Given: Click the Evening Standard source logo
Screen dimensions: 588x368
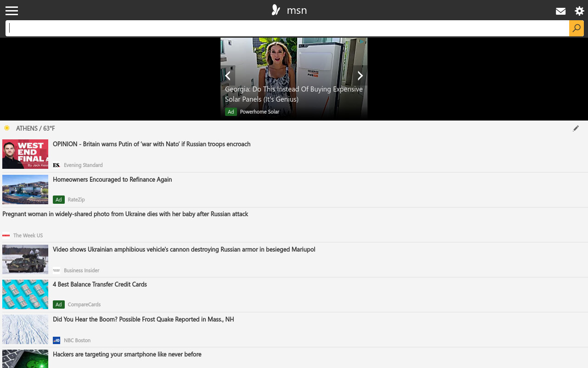Looking at the screenshot, I should [57, 165].
